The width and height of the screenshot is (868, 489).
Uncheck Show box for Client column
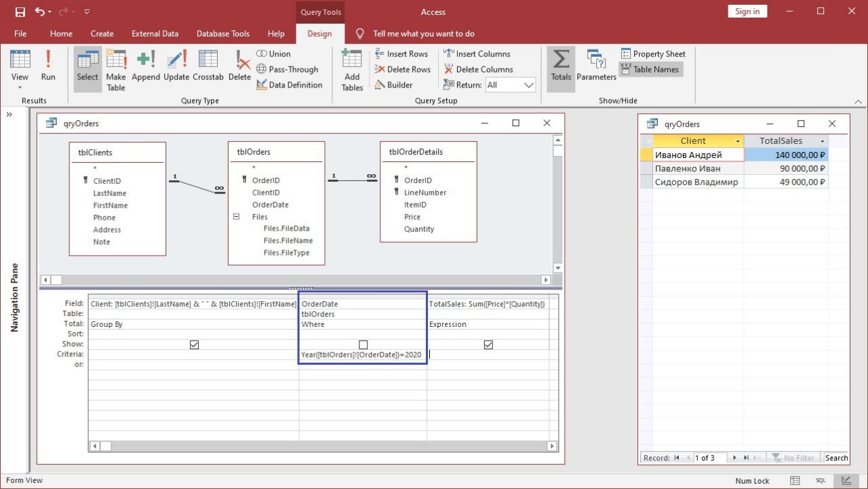(195, 345)
